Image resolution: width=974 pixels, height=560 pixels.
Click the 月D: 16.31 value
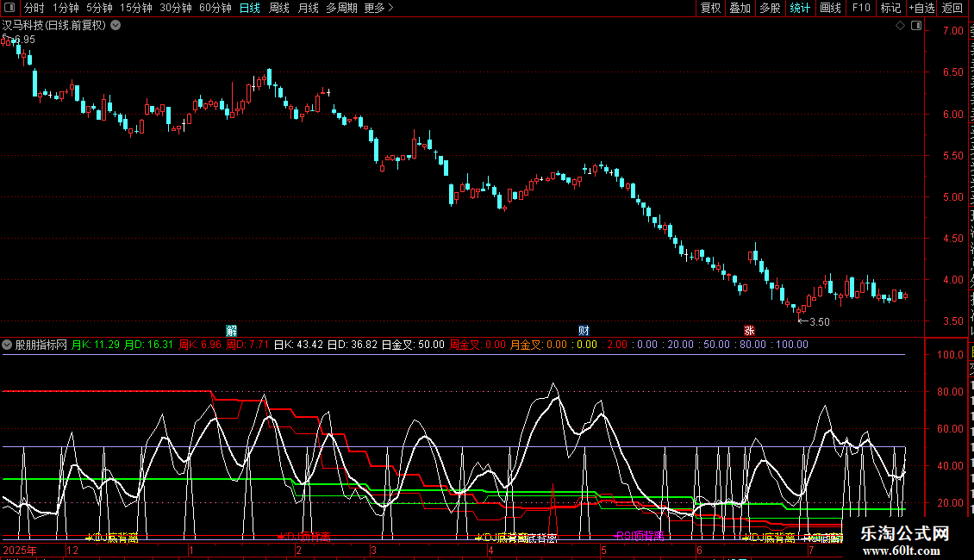point(148,345)
